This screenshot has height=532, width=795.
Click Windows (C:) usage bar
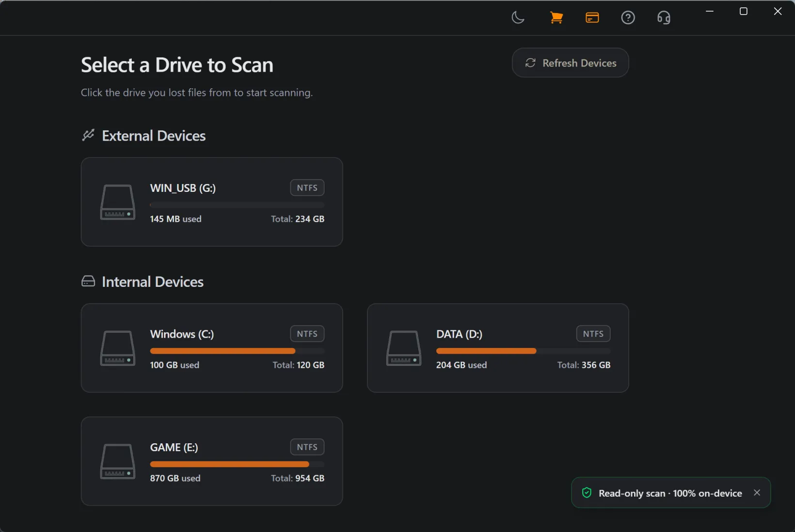[x=237, y=351]
